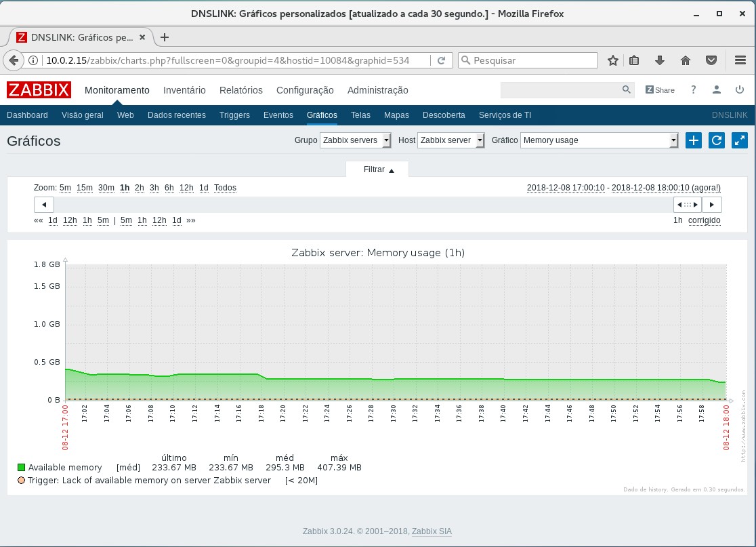The height and width of the screenshot is (547, 756).
Task: Open the Grupo dropdown
Action: [355, 140]
